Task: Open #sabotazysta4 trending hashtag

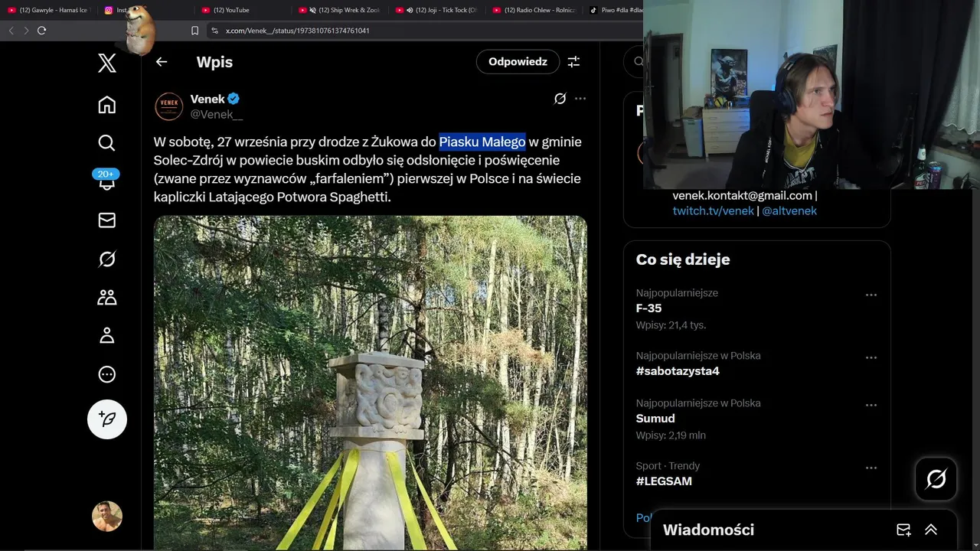Action: click(678, 371)
